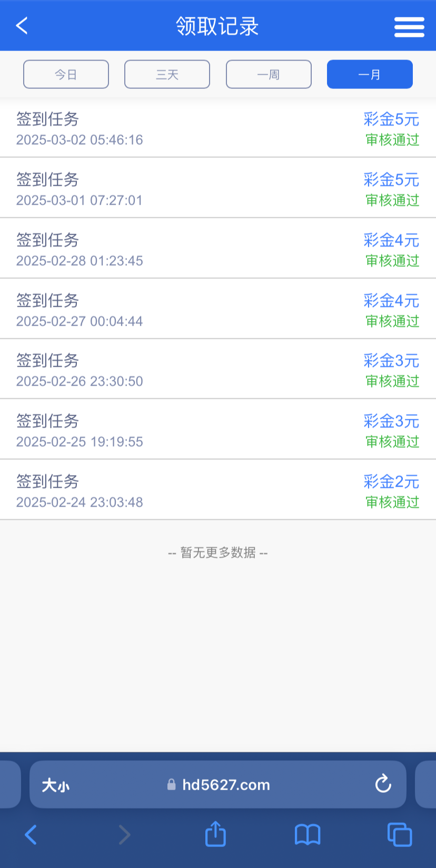Tap the back arrow in the blue header
The image size is (436, 868).
point(22,26)
